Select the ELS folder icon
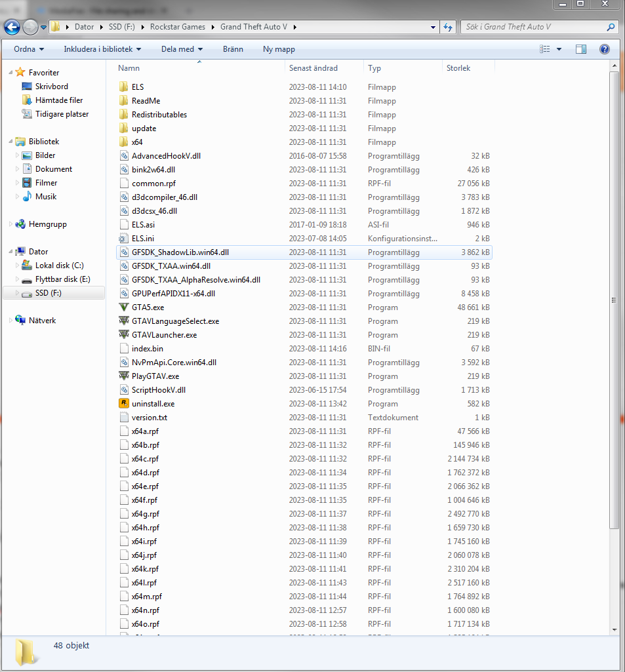625x672 pixels. 123,87
